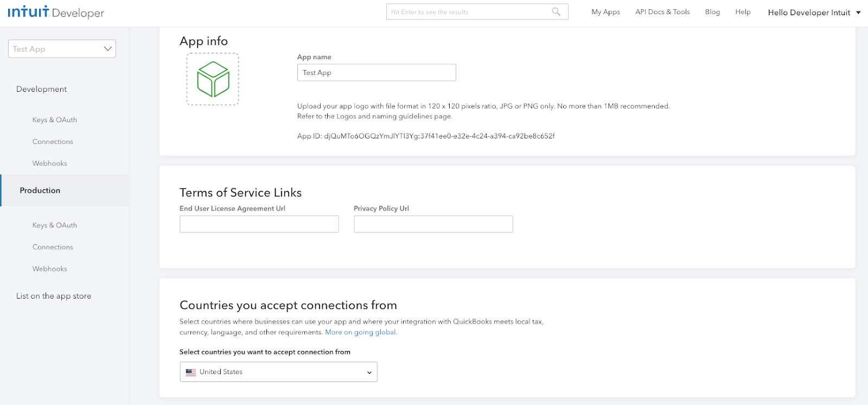Image resolution: width=868 pixels, height=405 pixels.
Task: Click the logo upload guideline text
Action: coord(483,111)
